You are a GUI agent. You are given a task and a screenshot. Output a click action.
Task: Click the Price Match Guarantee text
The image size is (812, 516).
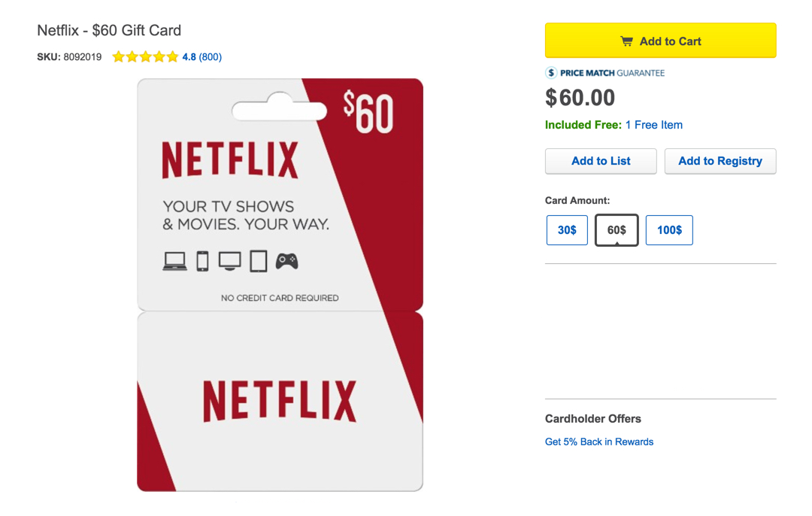(x=613, y=73)
